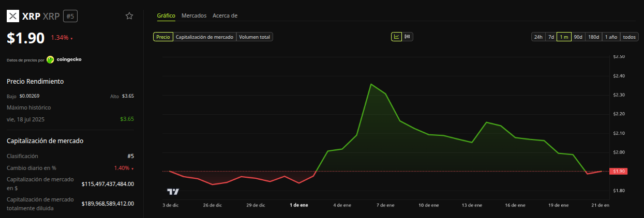
Task: Click the vie, 18 jul 2025 date
Action: click(25, 119)
